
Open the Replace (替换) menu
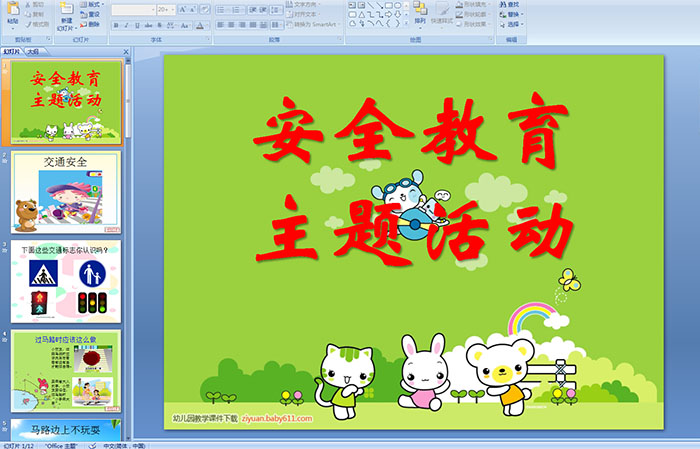tap(512, 14)
